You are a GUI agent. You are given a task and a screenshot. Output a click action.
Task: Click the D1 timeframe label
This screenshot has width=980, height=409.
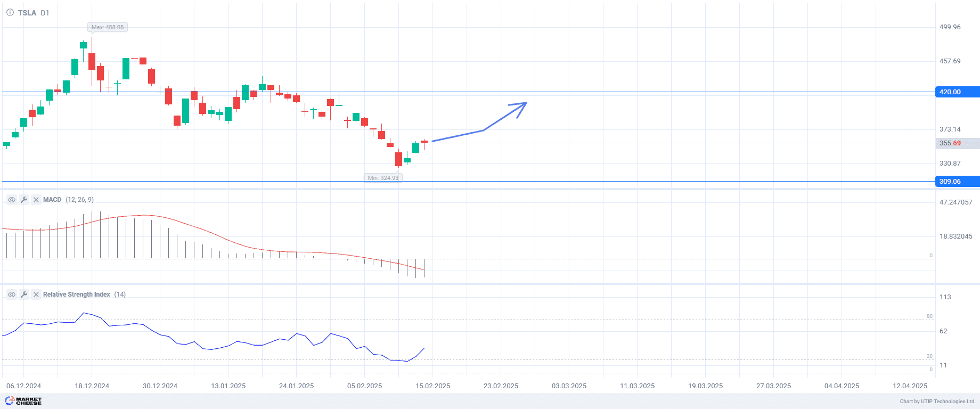(45, 13)
